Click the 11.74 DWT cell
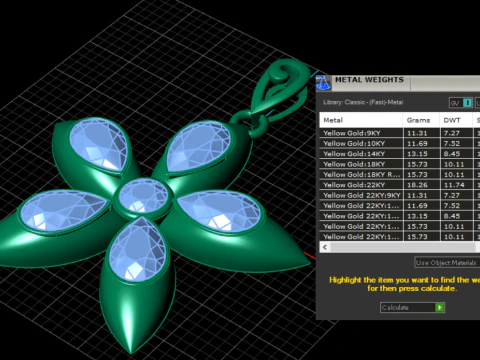 456,185
